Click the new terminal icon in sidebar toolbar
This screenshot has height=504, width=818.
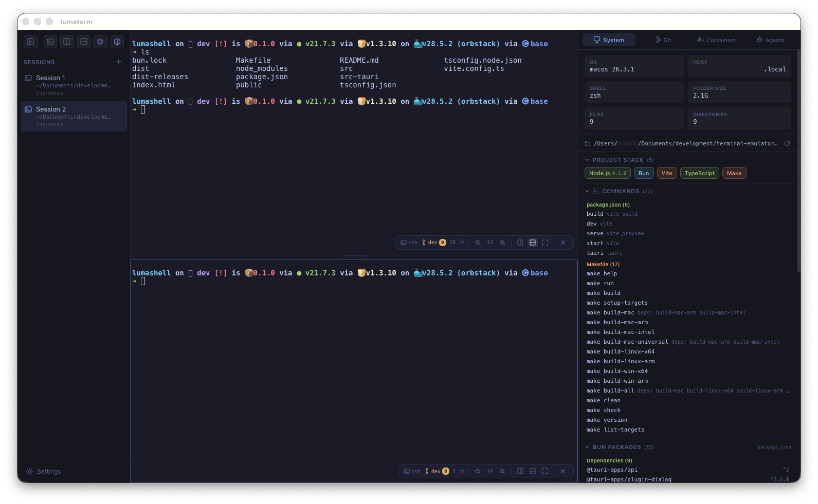[50, 42]
